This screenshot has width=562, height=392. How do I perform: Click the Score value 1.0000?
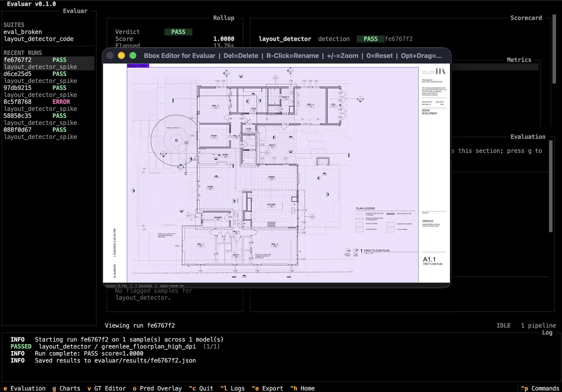pyautogui.click(x=224, y=39)
